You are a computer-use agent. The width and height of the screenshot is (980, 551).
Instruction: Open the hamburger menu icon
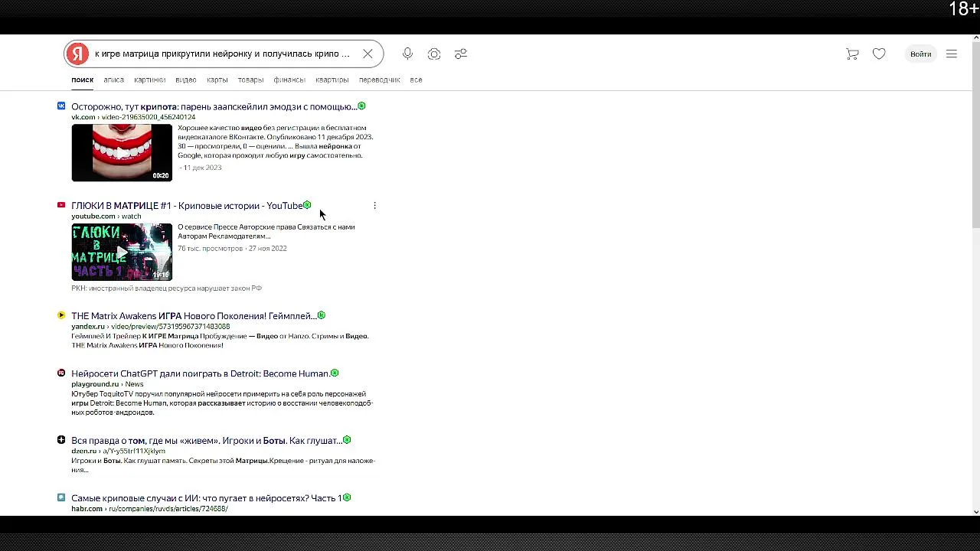click(x=952, y=54)
